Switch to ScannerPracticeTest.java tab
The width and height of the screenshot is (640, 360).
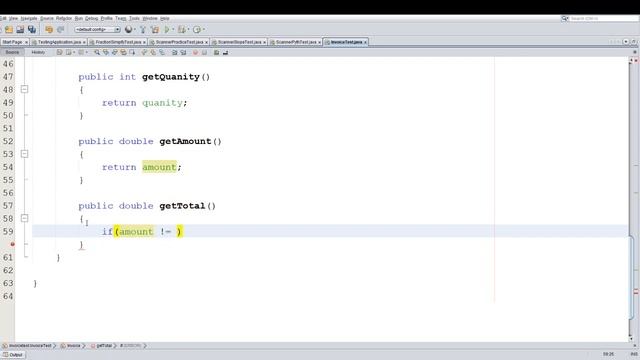pos(178,42)
